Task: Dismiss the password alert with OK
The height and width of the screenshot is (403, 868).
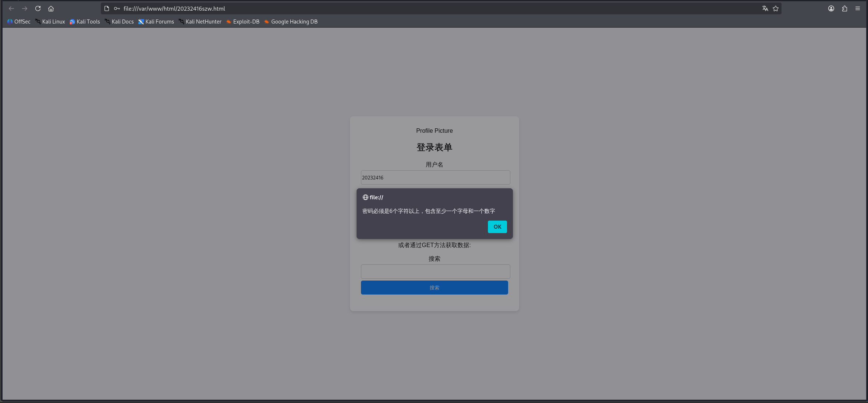Action: 497,227
